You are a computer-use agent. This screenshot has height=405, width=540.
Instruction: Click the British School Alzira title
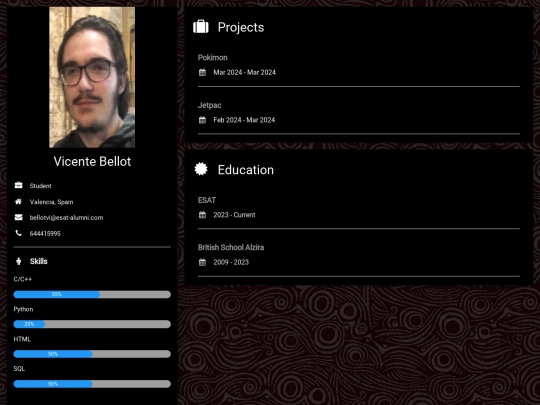click(x=231, y=247)
